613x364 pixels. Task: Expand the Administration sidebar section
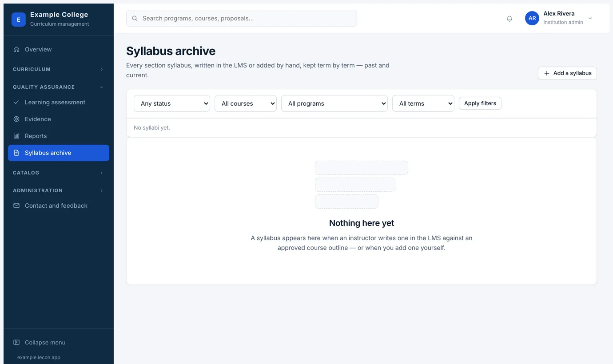coord(58,190)
